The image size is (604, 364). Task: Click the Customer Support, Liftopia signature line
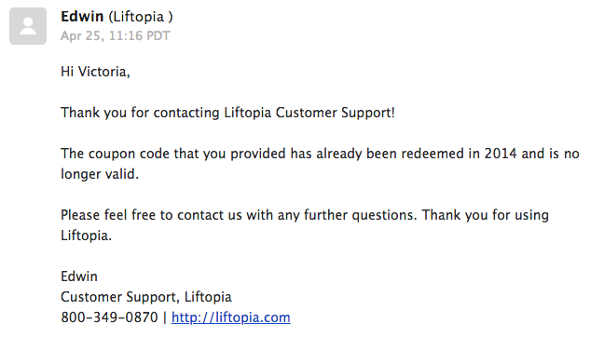(146, 297)
